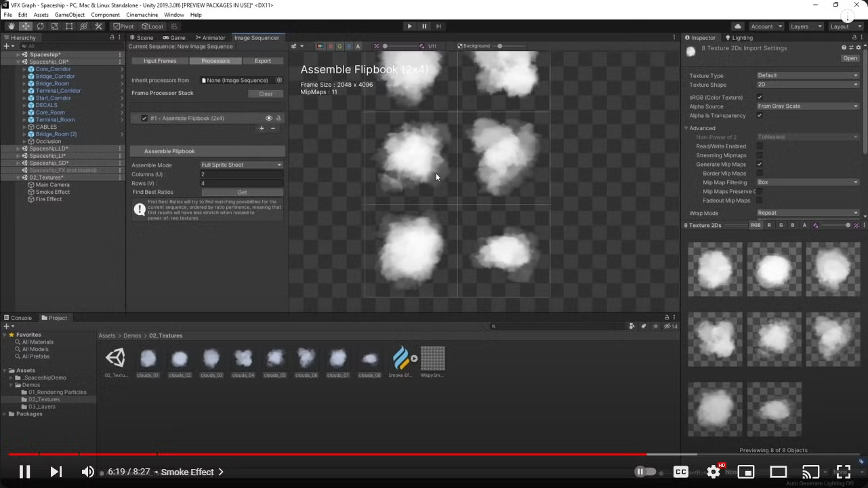Image resolution: width=868 pixels, height=488 pixels.
Task: Adjust mip level slider in Image Sequencer
Action: click(401, 46)
